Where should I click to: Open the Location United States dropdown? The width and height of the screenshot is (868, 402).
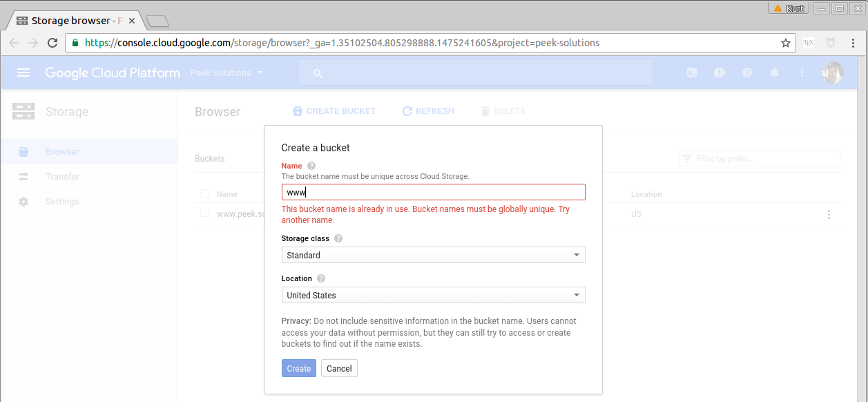[x=434, y=295]
